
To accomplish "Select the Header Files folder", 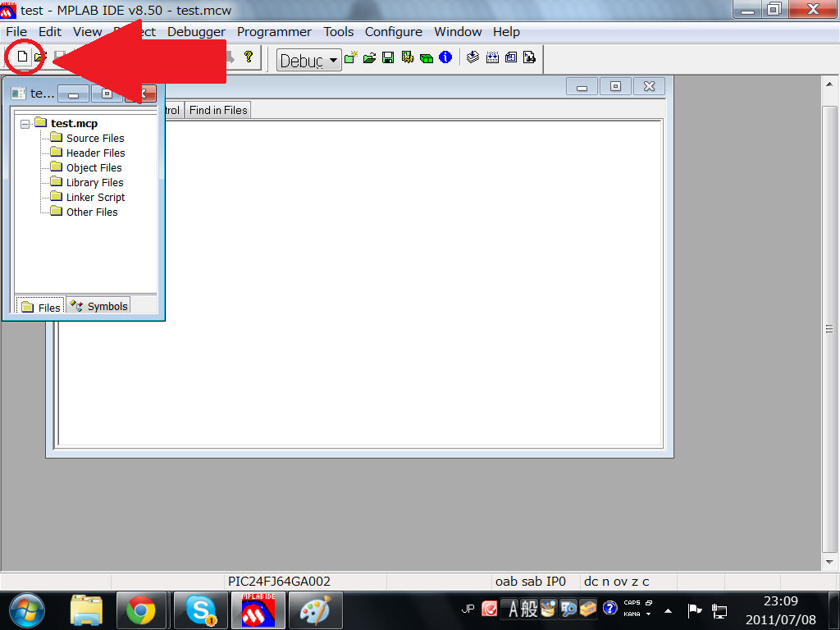I will (95, 153).
